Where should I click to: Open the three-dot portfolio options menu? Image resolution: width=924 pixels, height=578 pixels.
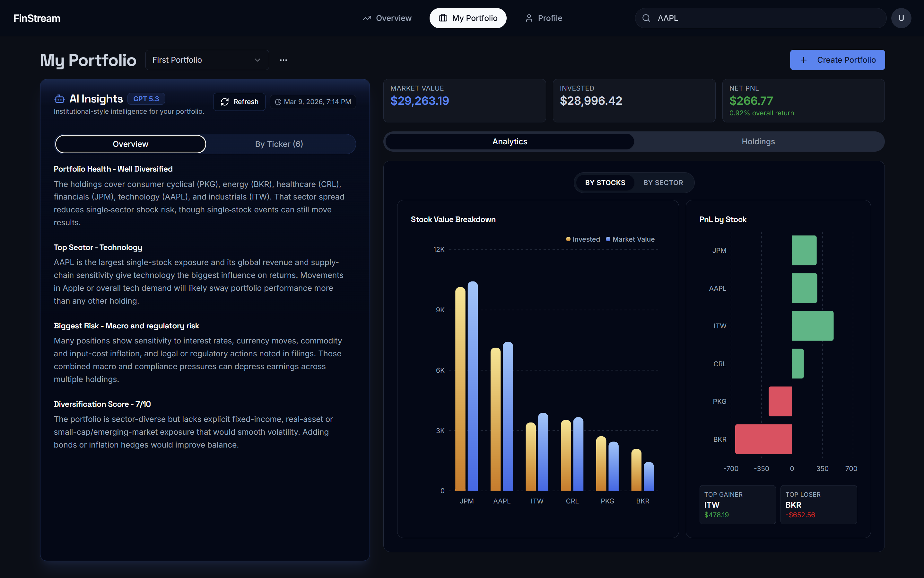click(x=283, y=60)
